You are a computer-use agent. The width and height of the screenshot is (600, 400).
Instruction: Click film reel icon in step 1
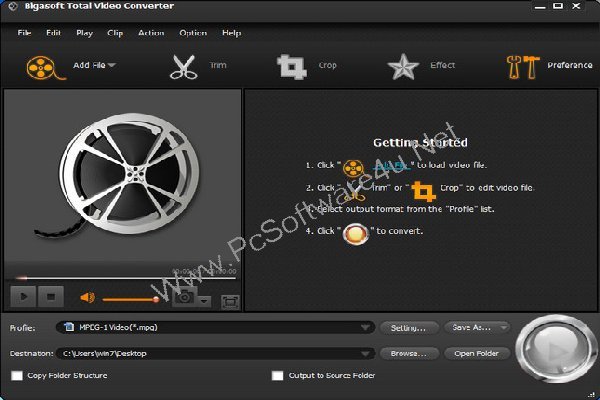353,168
